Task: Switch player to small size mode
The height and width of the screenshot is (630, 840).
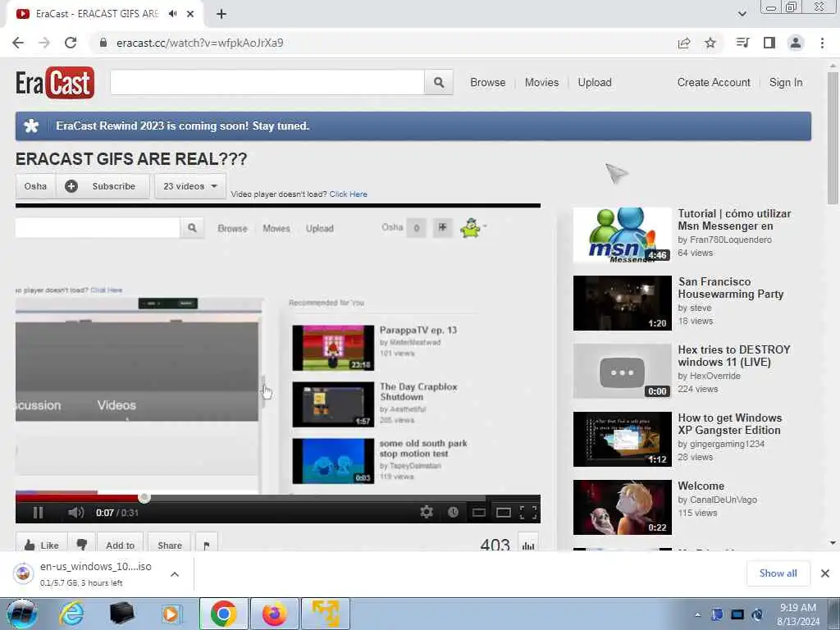Action: pos(479,513)
